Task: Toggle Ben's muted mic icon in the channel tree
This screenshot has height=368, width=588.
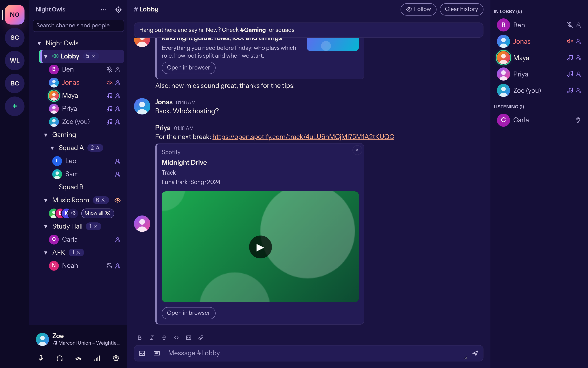Action: [109, 70]
